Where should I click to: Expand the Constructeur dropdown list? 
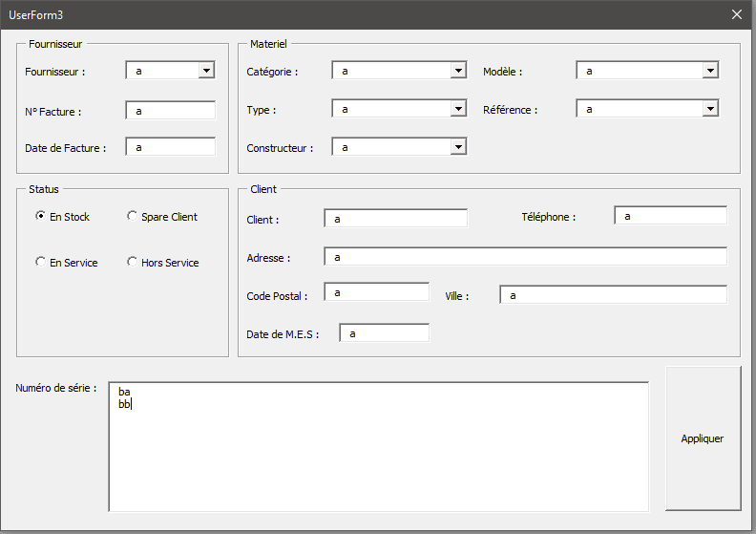pyautogui.click(x=458, y=147)
